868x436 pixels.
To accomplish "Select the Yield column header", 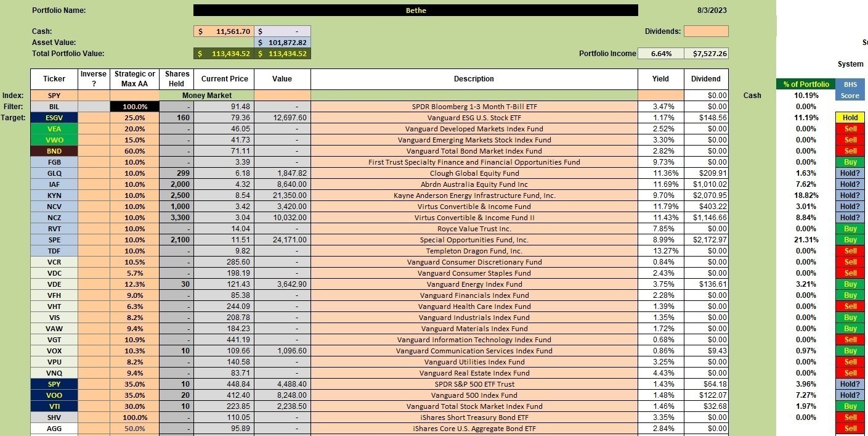I will click(x=661, y=79).
